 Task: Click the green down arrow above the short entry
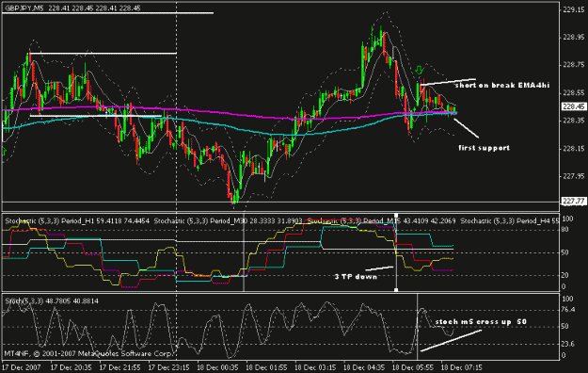[420, 71]
